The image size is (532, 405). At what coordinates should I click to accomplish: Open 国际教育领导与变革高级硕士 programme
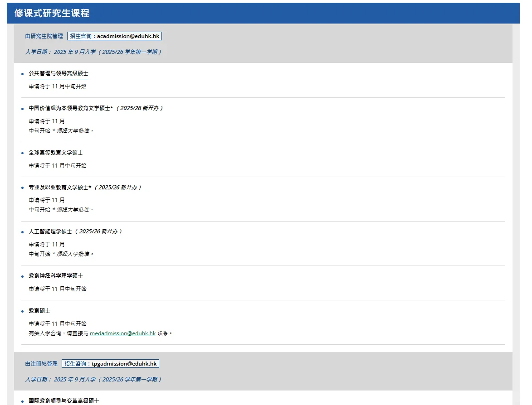[x=64, y=401]
